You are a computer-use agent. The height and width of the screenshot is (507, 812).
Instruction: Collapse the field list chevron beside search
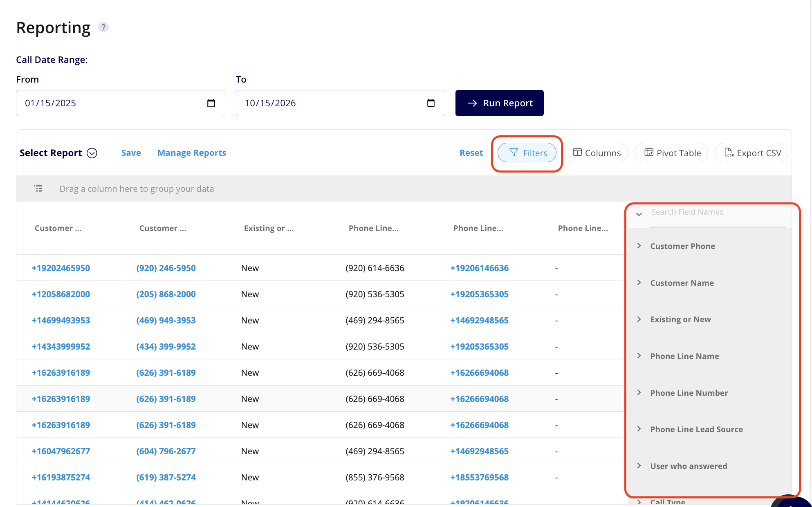(x=639, y=214)
